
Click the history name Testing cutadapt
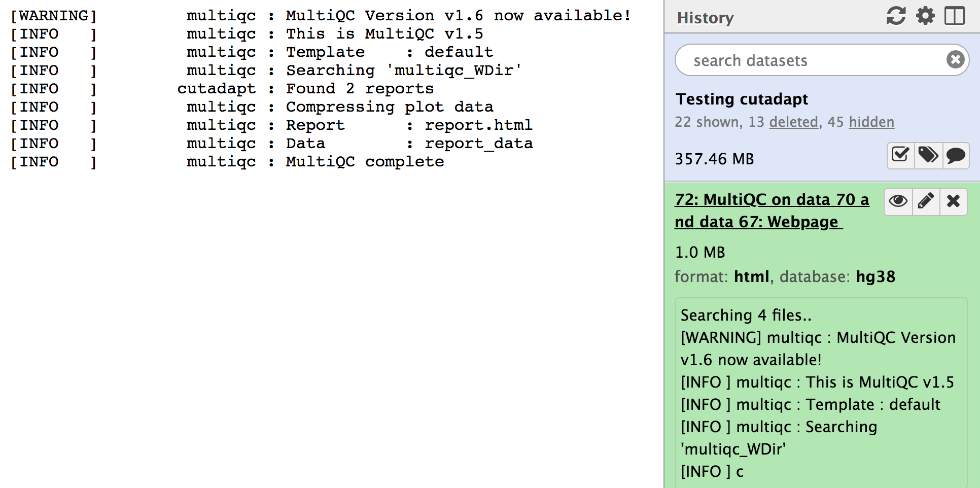coord(742,99)
